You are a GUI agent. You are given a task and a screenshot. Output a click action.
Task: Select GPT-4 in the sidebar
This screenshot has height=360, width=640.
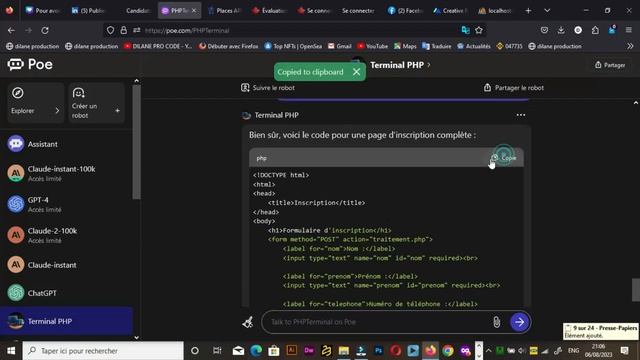[66, 204]
